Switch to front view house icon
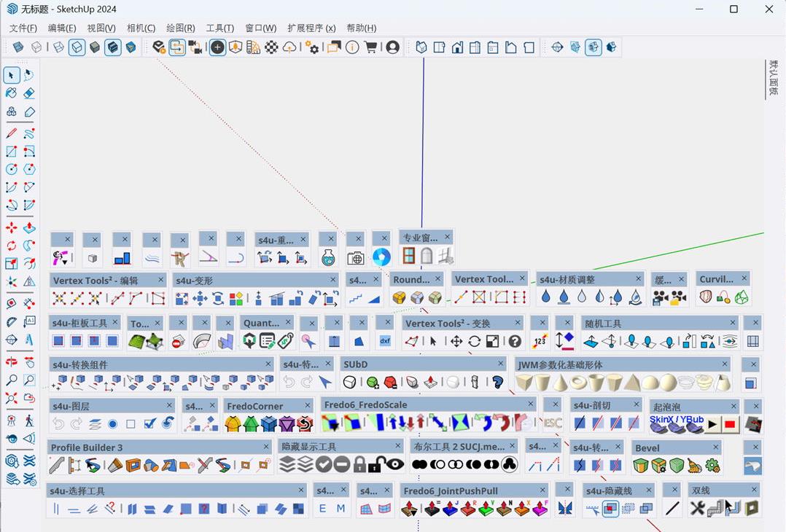This screenshot has width=786, height=532. pos(457,47)
